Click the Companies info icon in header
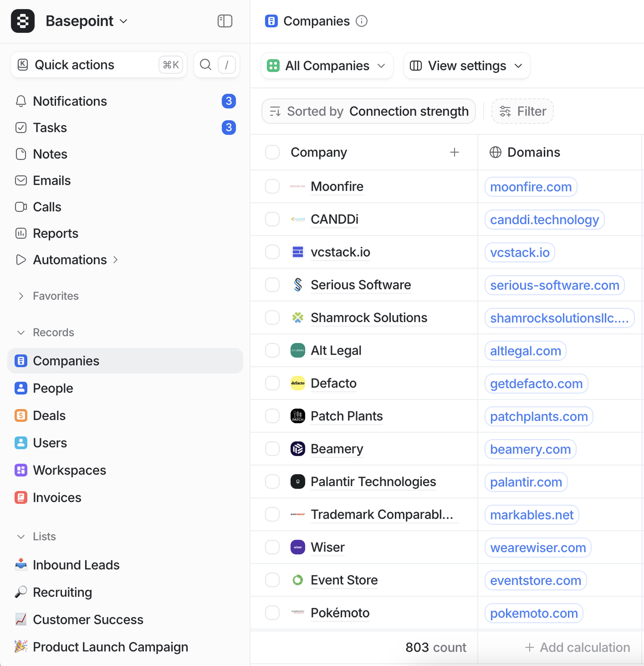 (361, 21)
